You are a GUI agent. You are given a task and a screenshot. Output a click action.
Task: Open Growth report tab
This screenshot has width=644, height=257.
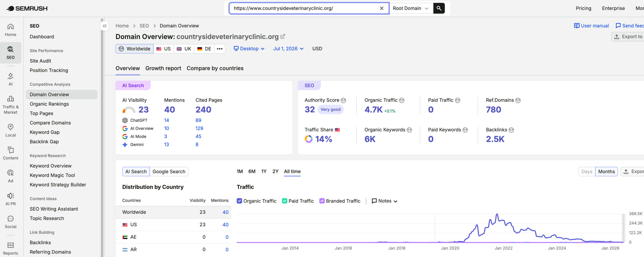163,68
